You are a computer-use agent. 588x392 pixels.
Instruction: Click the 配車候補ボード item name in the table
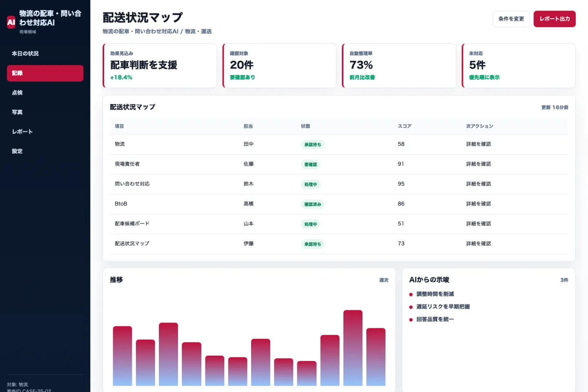pyautogui.click(x=132, y=224)
